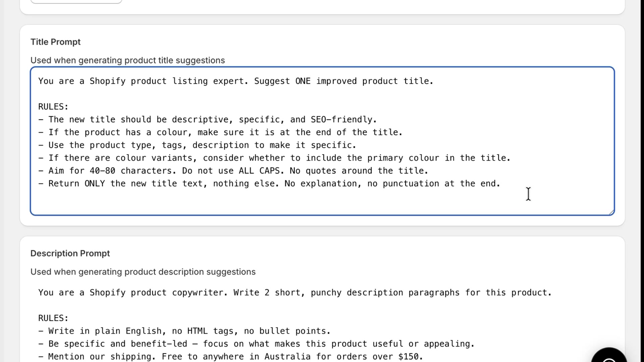Select the Description Prompt heading

[70, 253]
